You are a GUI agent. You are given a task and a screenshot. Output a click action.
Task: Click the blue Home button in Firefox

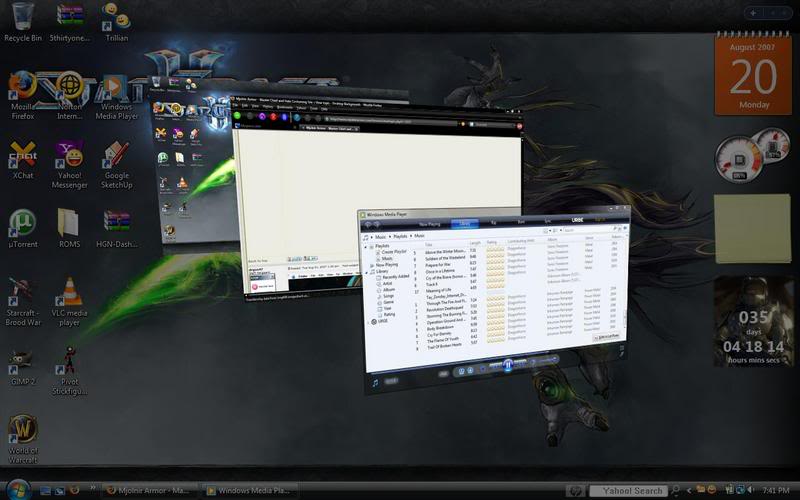(x=285, y=117)
